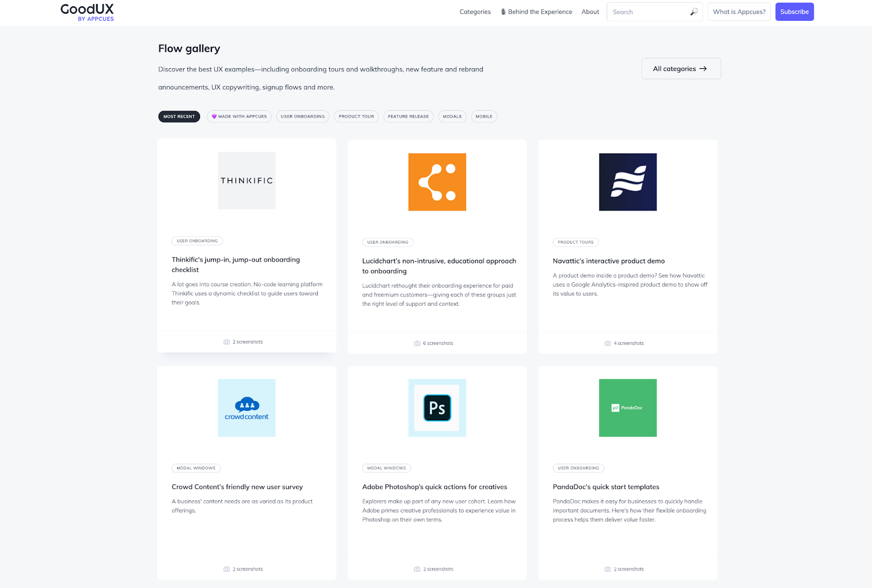Open Thinkific's jump-in, jump-out onboarding checklist
872x588 pixels.
tap(236, 265)
